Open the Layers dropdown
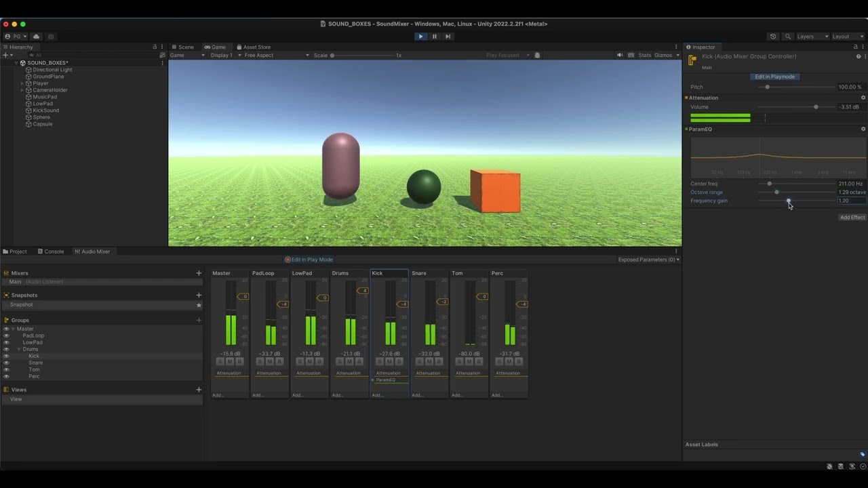Screen dimensions: 868x488 pos(812,37)
